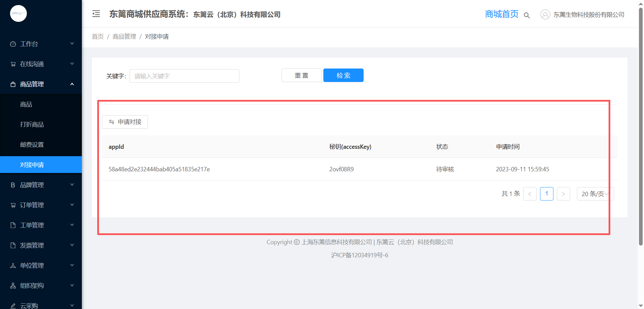Open the 20 条/页 page size dropdown

pyautogui.click(x=595, y=194)
